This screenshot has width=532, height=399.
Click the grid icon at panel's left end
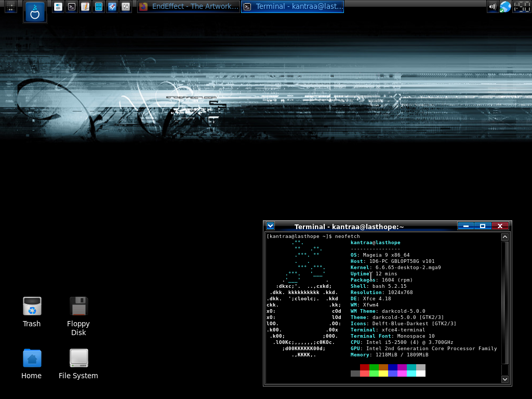coord(10,6)
